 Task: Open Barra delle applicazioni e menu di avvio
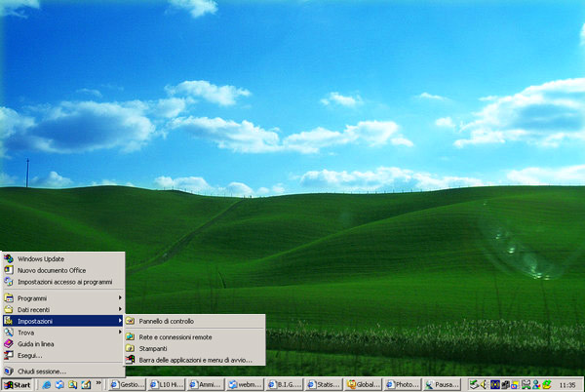(195, 360)
